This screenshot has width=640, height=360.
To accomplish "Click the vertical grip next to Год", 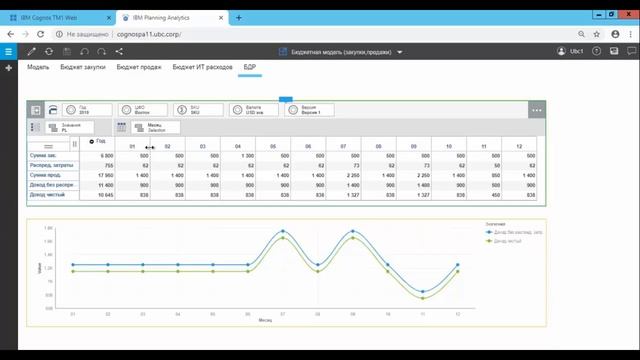I will click(75, 144).
